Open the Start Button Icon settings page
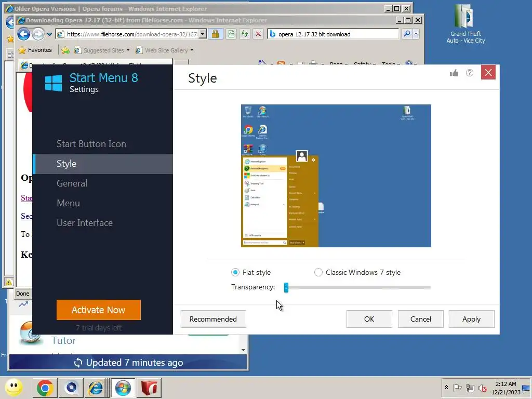Image resolution: width=532 pixels, height=399 pixels. [x=91, y=144]
